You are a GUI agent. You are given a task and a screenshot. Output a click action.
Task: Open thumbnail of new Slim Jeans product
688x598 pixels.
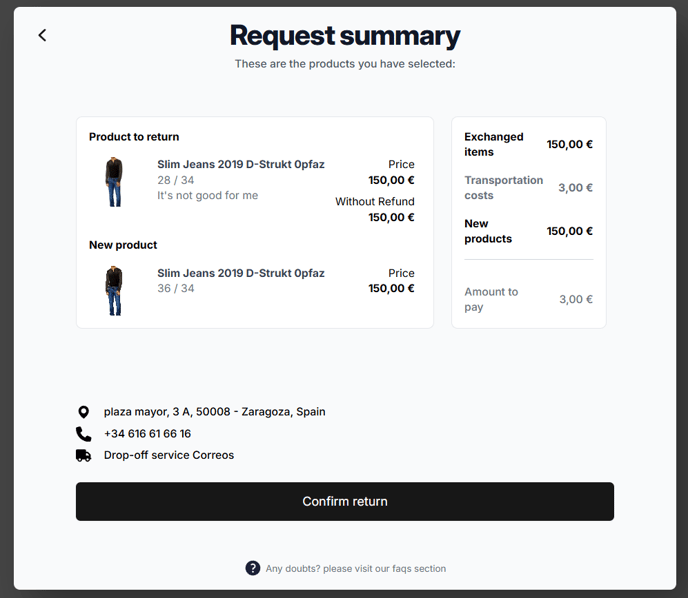114,290
